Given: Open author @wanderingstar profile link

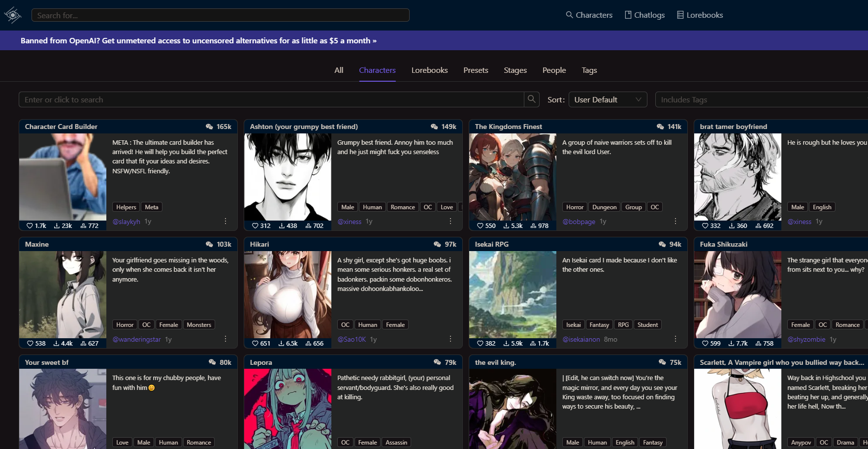Looking at the screenshot, I should (137, 340).
